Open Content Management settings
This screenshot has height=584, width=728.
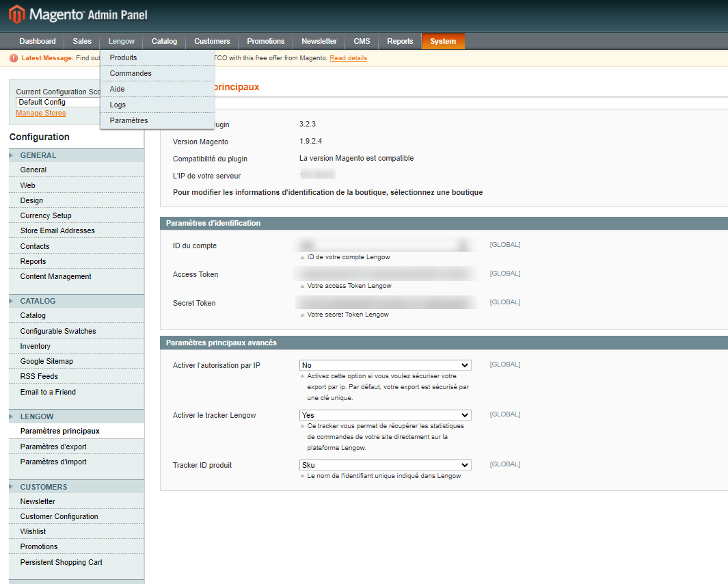[x=77, y=276]
